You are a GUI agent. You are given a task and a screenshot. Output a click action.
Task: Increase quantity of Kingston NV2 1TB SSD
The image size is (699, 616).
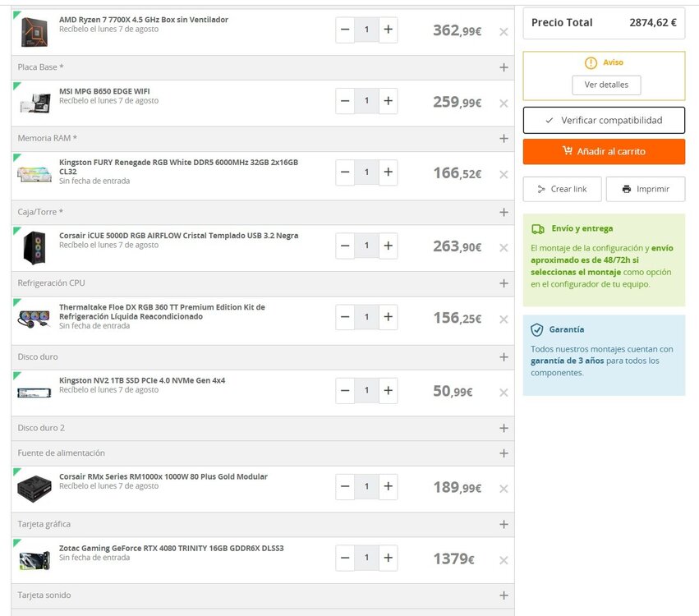click(389, 390)
